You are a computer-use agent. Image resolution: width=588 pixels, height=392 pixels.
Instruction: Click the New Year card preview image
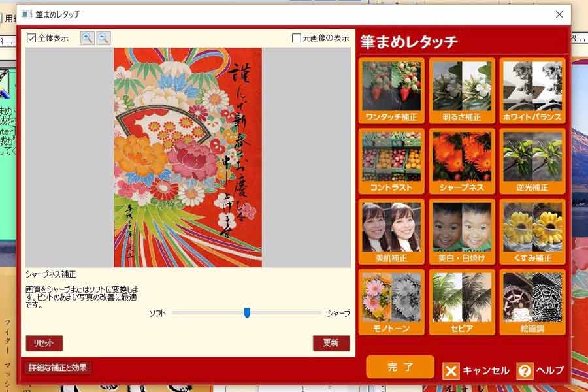[188, 157]
